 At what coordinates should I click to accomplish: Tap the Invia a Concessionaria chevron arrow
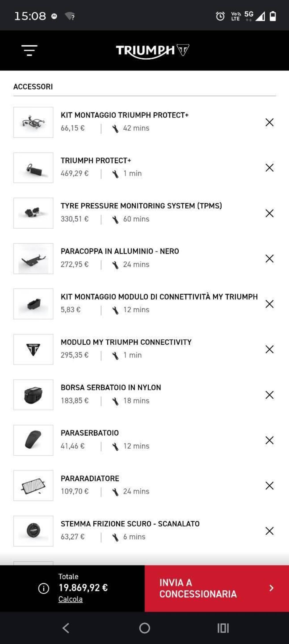[x=271, y=588]
